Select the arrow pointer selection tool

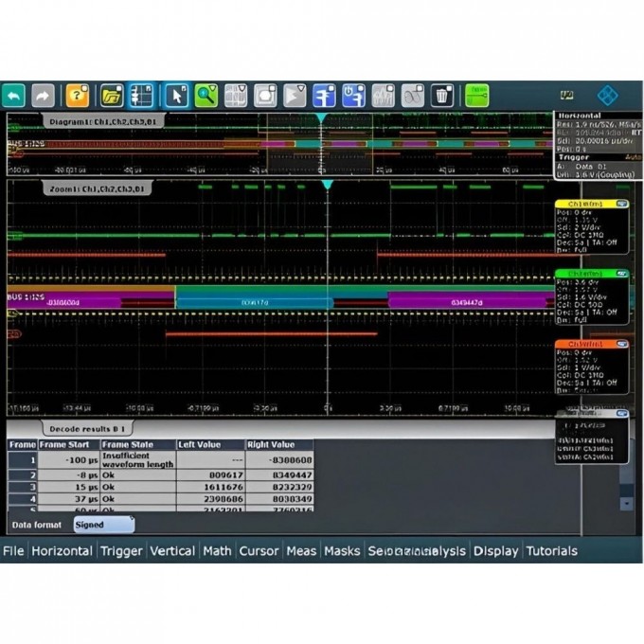pos(177,96)
